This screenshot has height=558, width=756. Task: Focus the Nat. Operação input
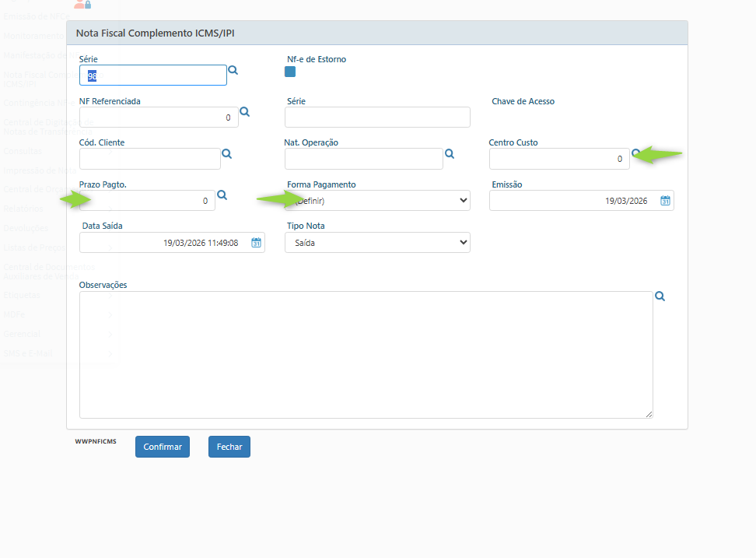(x=363, y=159)
